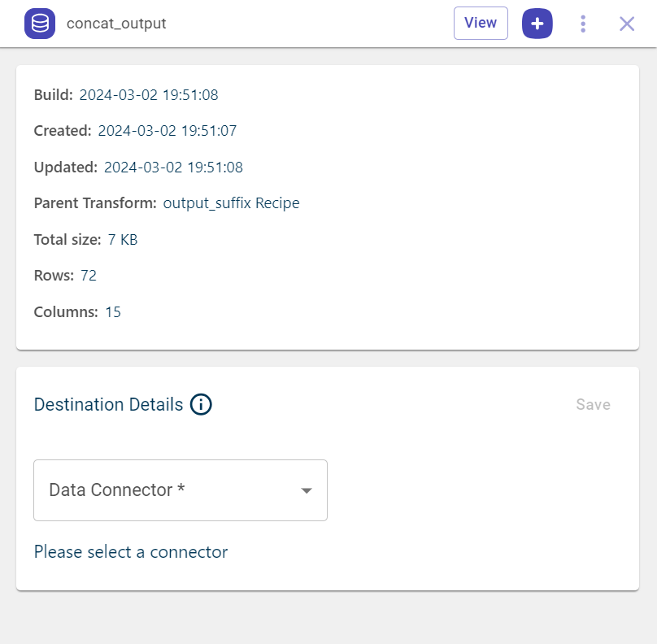Select the Updated timestamp value

(173, 168)
